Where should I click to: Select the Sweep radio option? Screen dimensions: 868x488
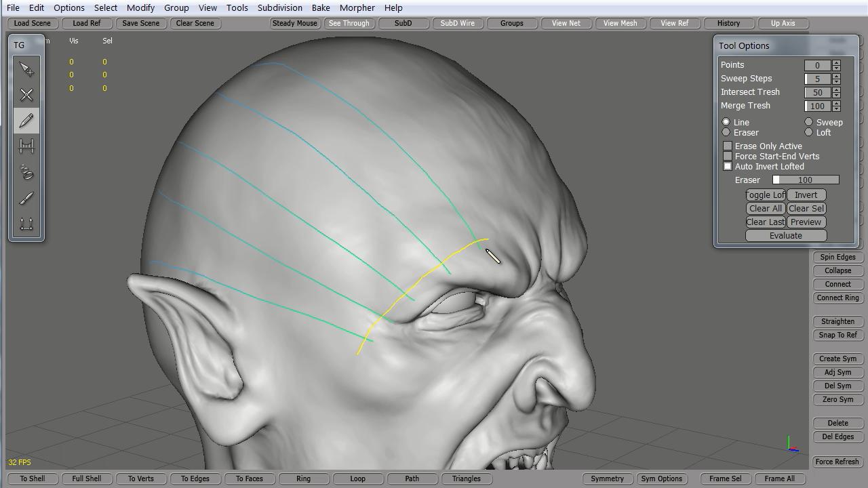coord(808,122)
